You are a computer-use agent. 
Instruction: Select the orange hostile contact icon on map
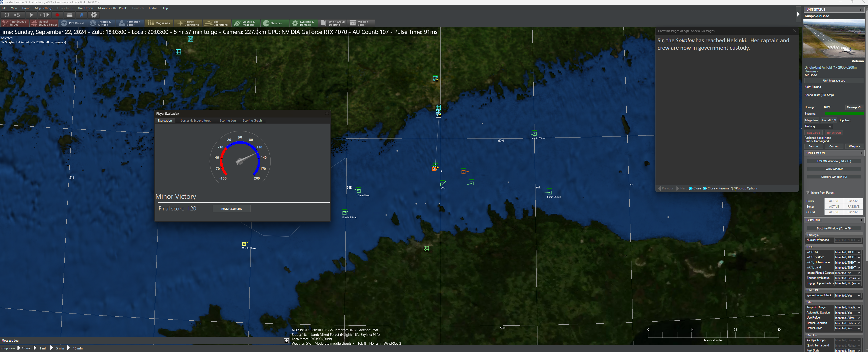click(x=464, y=172)
